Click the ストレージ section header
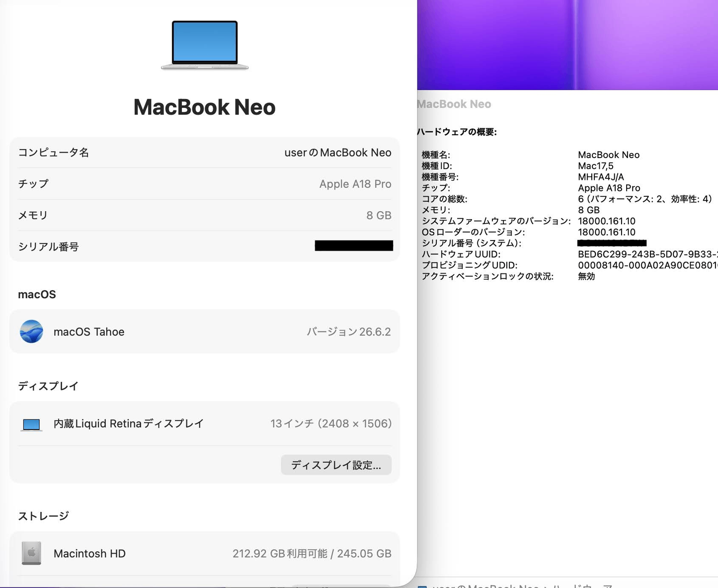Screen dimensions: 718x588 (x=43, y=516)
